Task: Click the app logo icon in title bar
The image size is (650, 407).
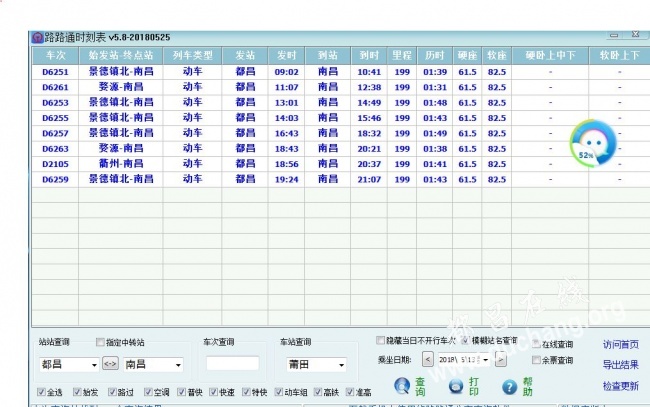Action: 37,37
